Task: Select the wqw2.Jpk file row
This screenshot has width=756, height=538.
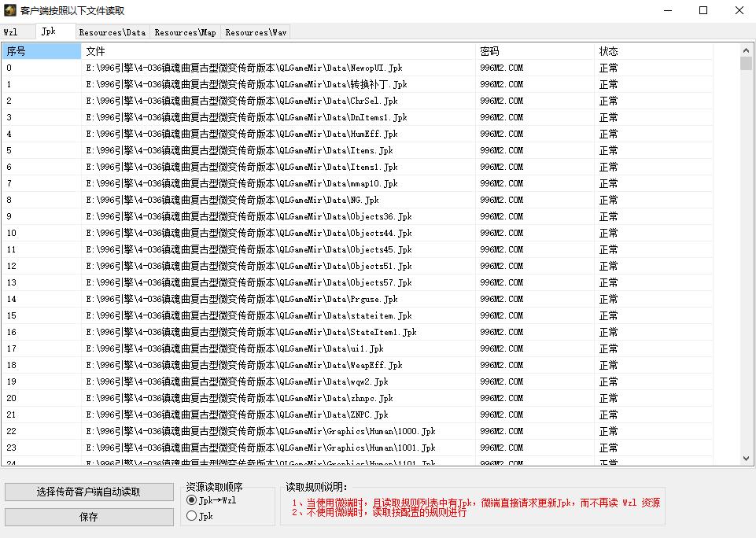Action: [357, 381]
